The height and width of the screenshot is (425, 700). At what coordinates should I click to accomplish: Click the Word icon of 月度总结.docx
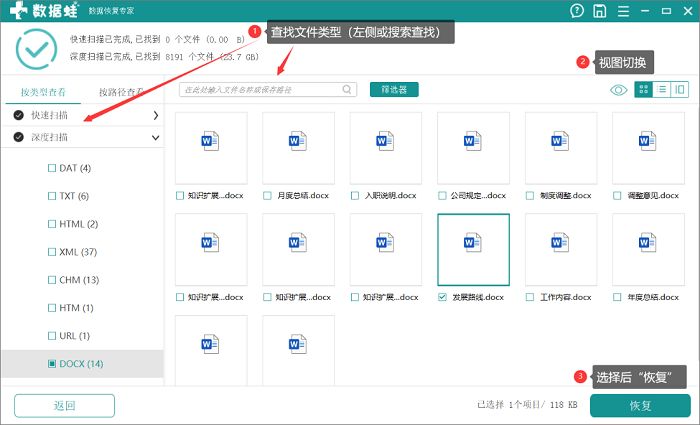click(297, 141)
